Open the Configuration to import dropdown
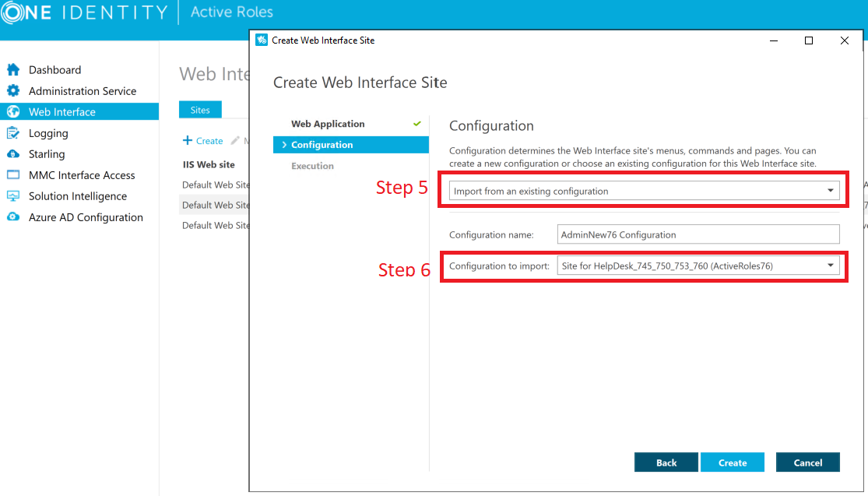Screen dimensions: 868x496 [698, 266]
